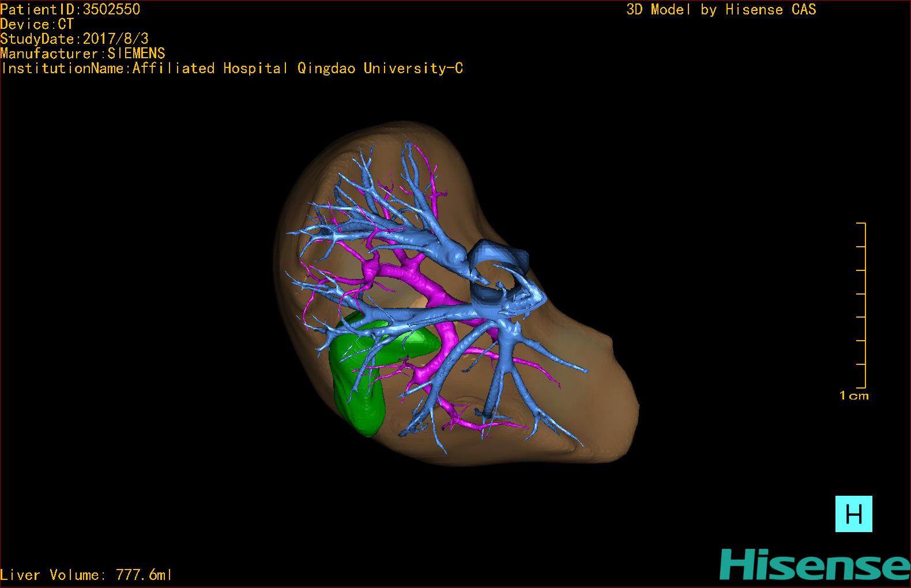Viewport: 911px width, 588px height.
Task: Click the "PatientID:3502550" text
Action: coord(70,9)
